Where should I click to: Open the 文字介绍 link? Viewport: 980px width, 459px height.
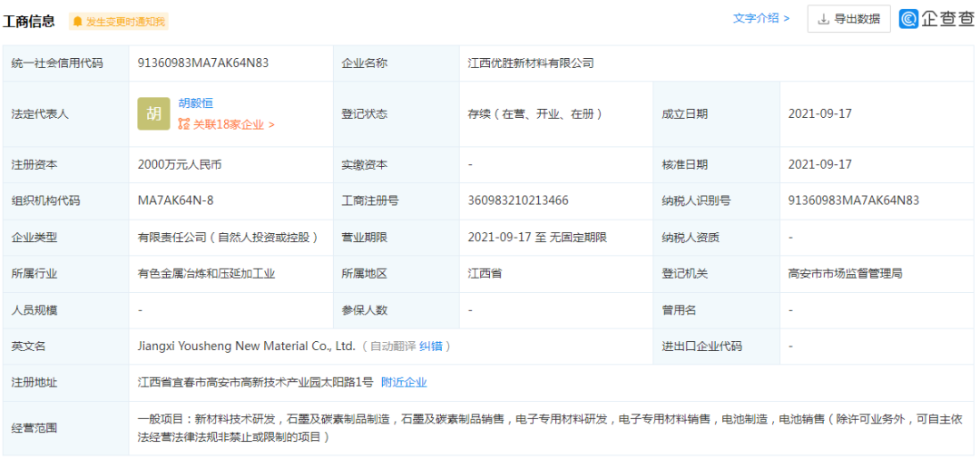coord(761,19)
